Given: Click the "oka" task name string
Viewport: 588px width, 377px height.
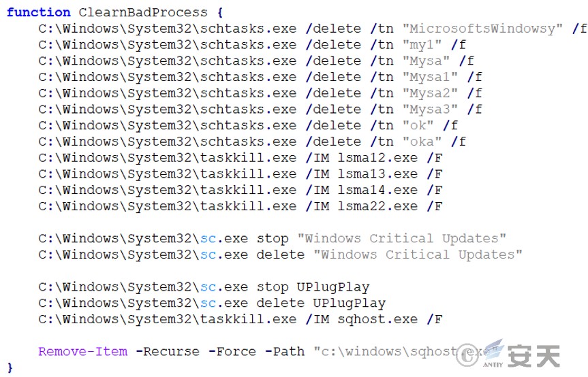Looking at the screenshot, I should pos(422,141).
